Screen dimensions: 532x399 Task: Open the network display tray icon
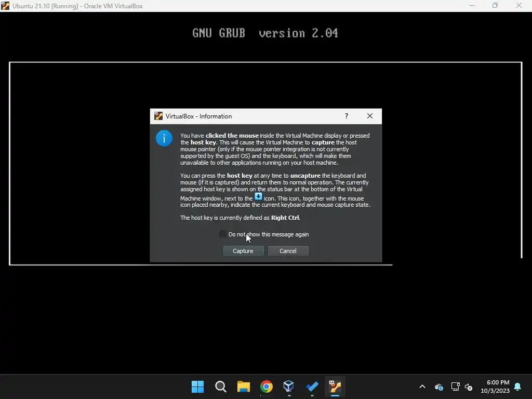click(455, 387)
